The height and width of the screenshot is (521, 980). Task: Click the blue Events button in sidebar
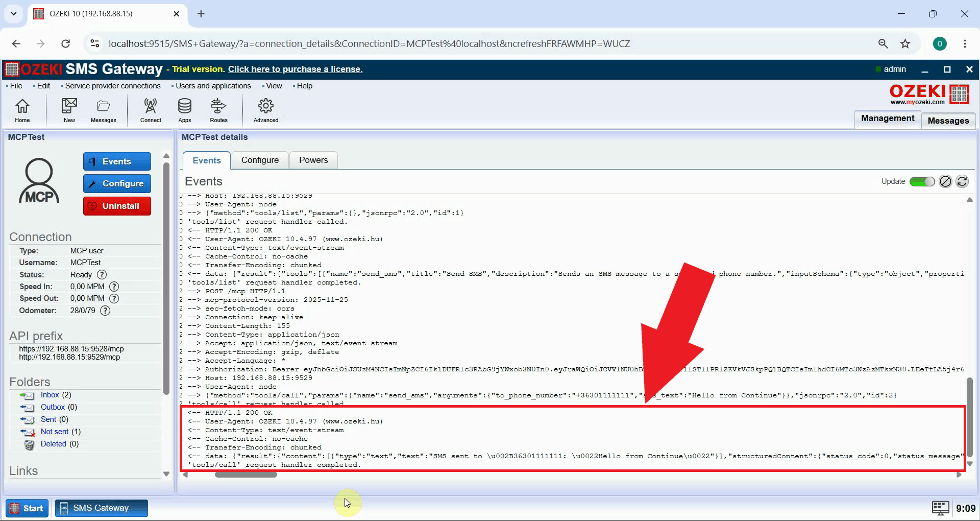117,161
